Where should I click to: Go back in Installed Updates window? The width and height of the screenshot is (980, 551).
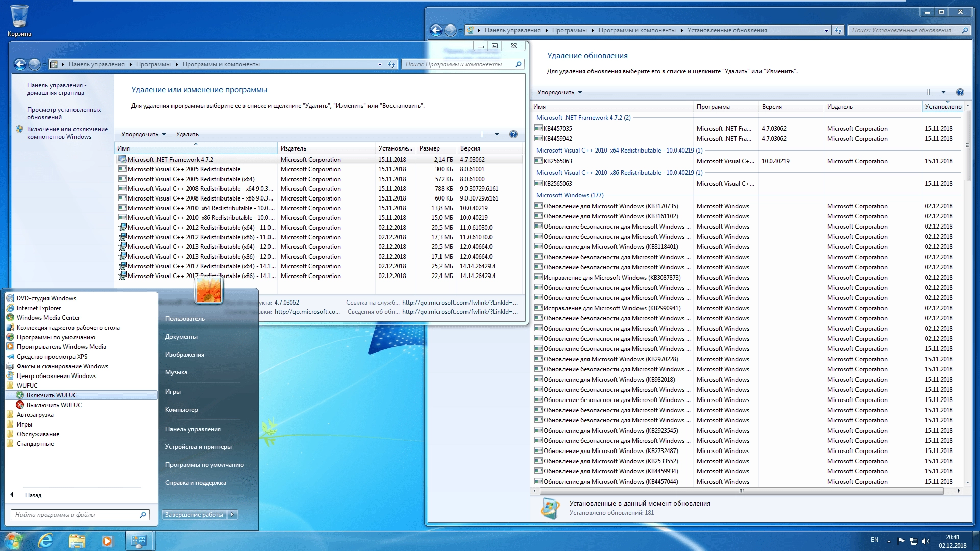click(x=436, y=30)
